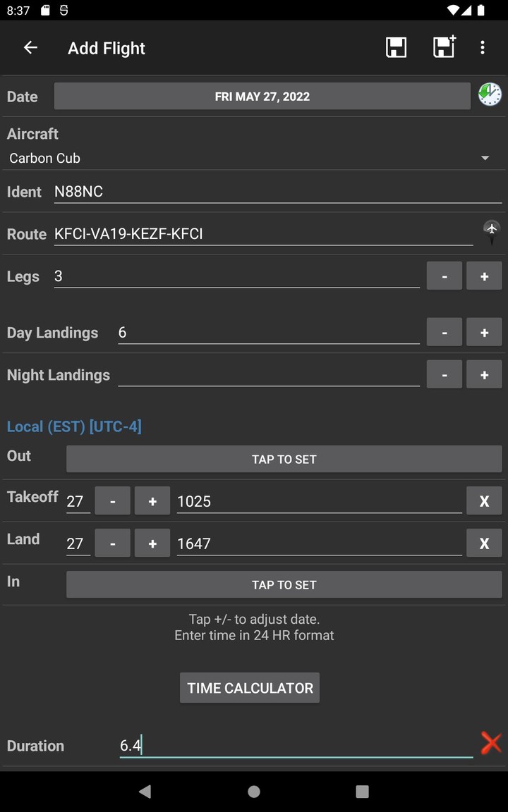The image size is (508, 812).
Task: Open the overflow menu
Action: [483, 47]
